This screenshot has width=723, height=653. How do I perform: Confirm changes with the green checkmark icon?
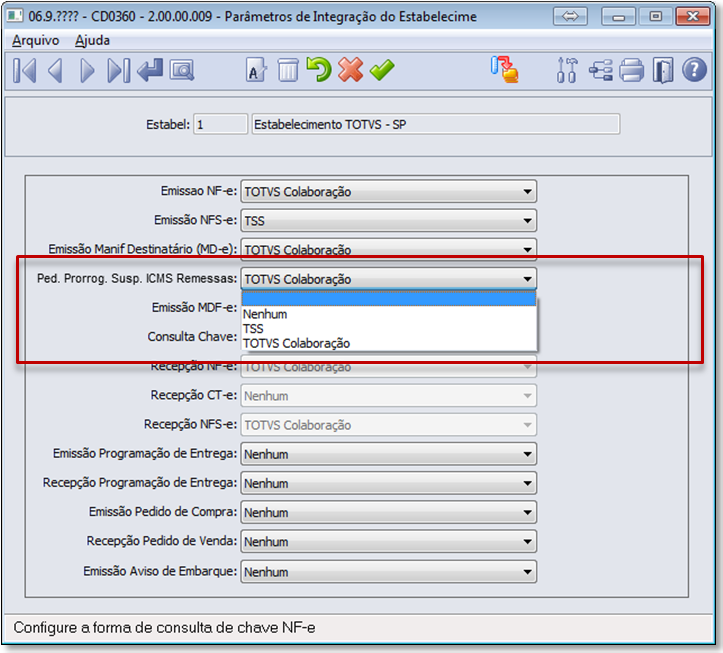[382, 70]
